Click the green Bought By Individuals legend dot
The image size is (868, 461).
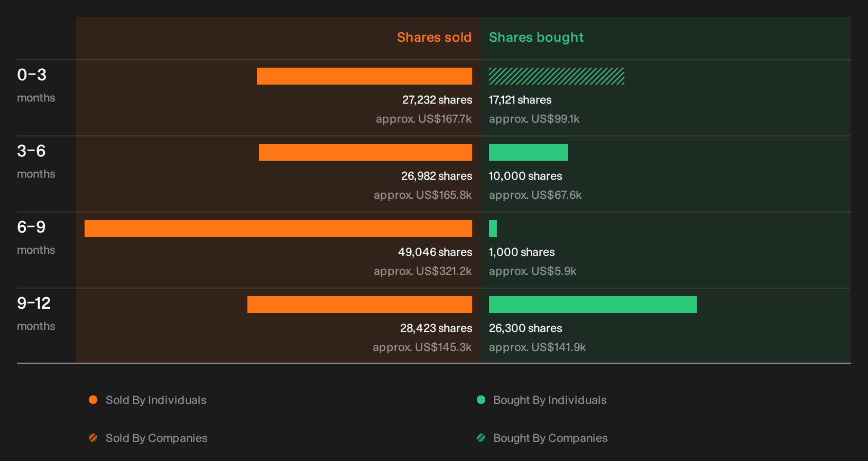pyautogui.click(x=481, y=400)
